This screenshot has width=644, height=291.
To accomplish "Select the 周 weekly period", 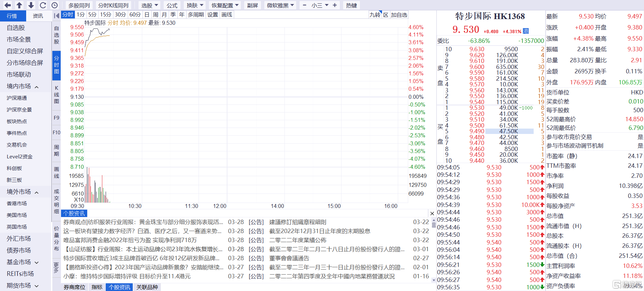I will pos(156,14).
